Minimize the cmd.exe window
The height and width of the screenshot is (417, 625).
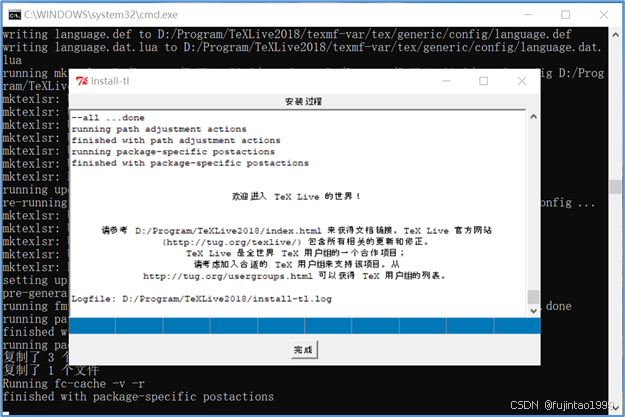(528, 15)
